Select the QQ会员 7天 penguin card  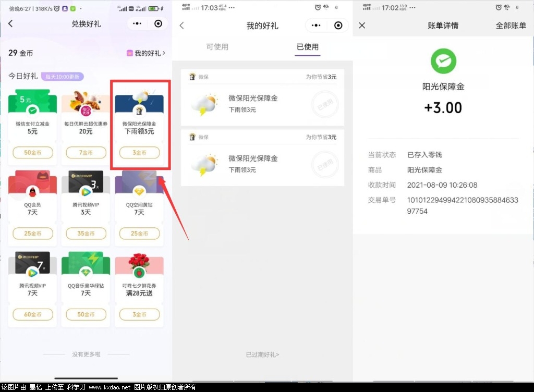point(32,183)
